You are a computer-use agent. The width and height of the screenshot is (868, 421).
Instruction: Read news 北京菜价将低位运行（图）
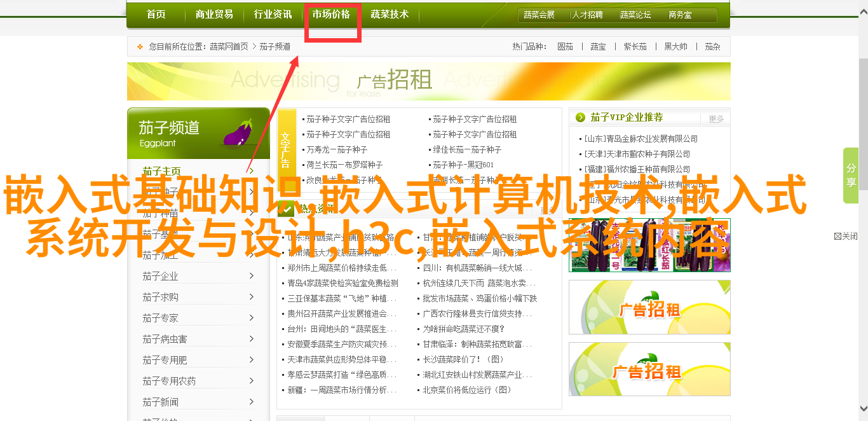467,390
